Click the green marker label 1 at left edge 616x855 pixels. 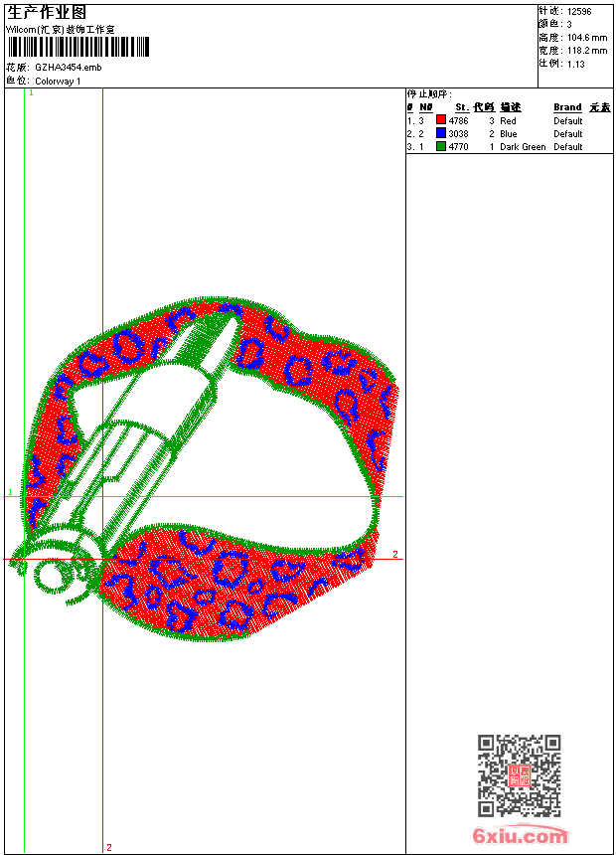coord(10,492)
